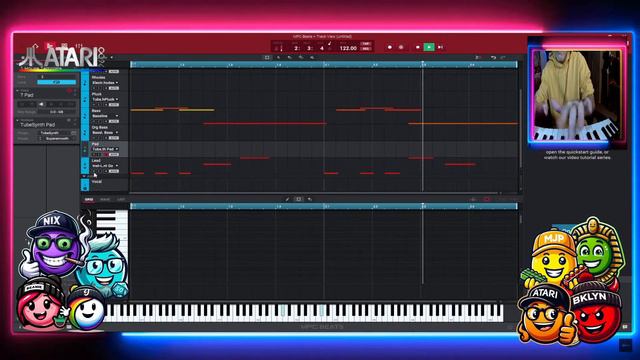Click the TAP tempo button
640x360 pixels.
pyautogui.click(x=366, y=44)
